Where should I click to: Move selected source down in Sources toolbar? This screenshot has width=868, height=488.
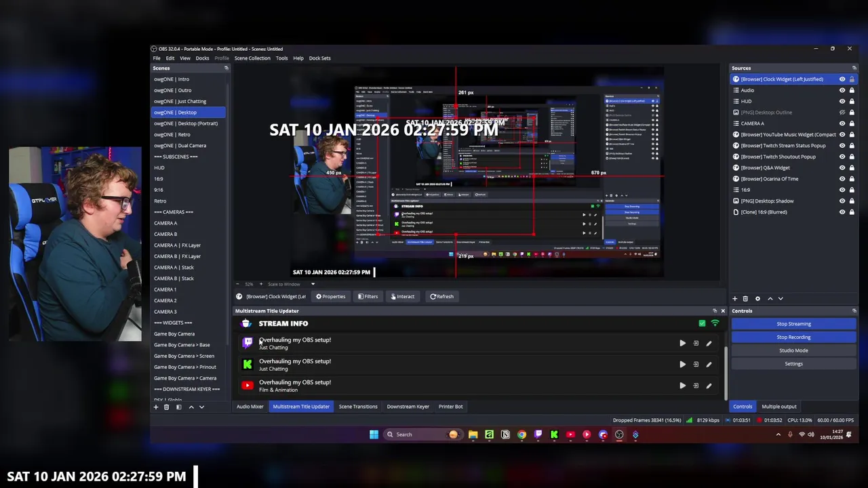(781, 298)
